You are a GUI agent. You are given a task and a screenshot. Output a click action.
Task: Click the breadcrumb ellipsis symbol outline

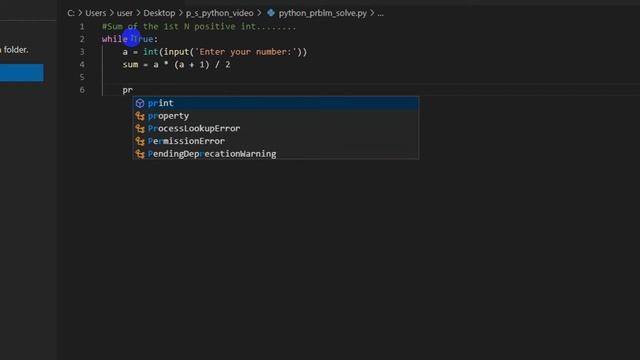coord(380,13)
